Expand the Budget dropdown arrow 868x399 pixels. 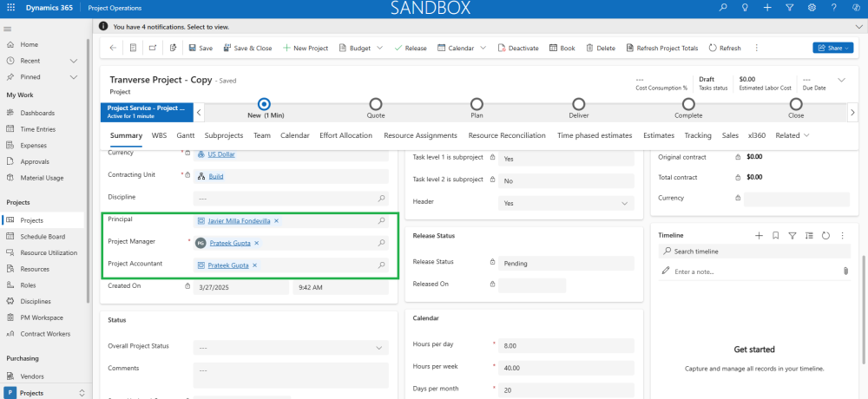[x=380, y=49]
